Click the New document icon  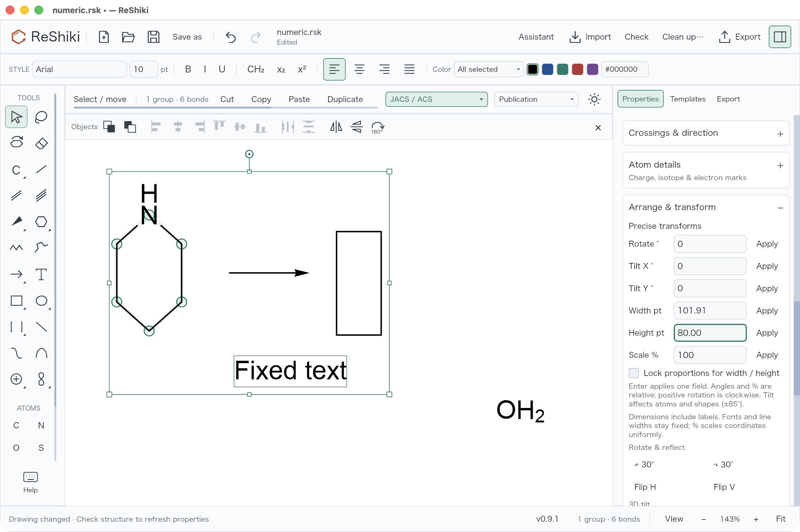[103, 37]
